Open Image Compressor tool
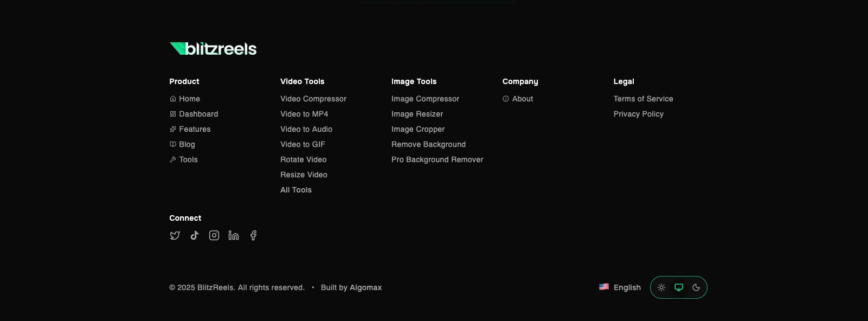The image size is (868, 321). pos(425,99)
